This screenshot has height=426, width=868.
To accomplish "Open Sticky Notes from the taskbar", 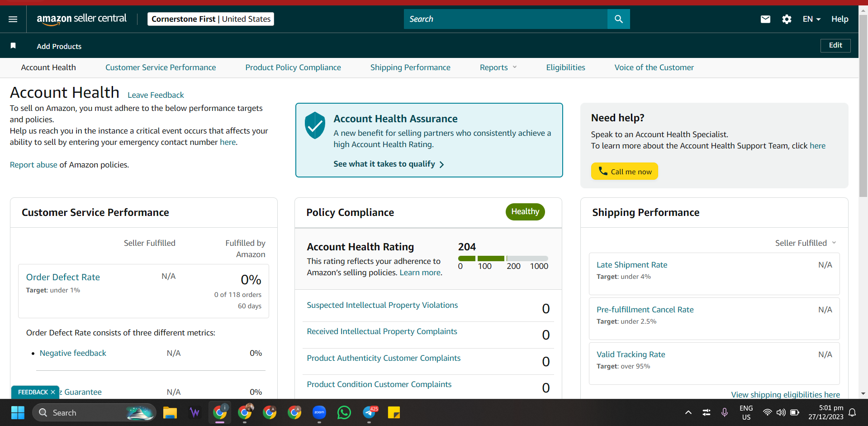I will click(x=394, y=412).
